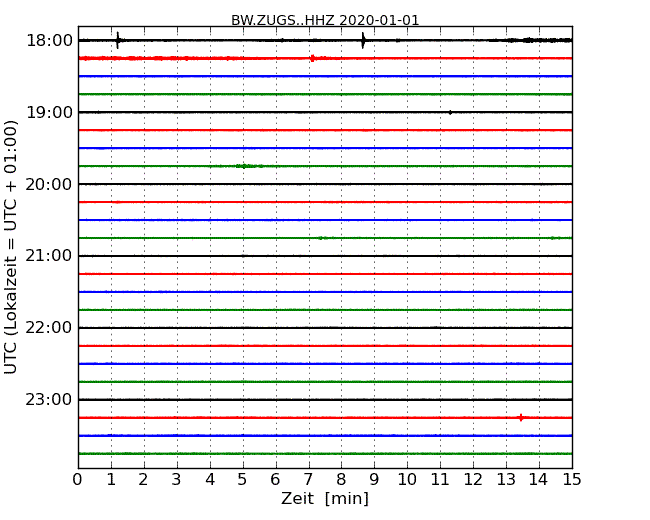
Task: Click the x-axis tick label 5
Action: coord(242,480)
